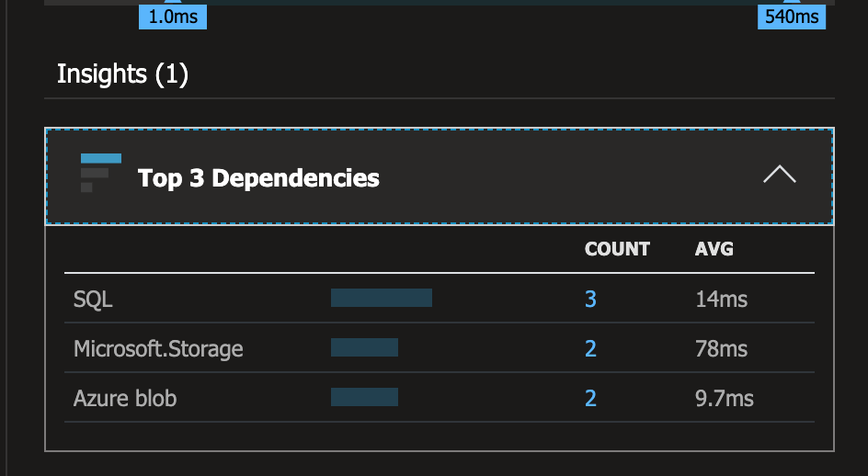Select the SQL dependency row
The image size is (868, 476).
point(440,299)
